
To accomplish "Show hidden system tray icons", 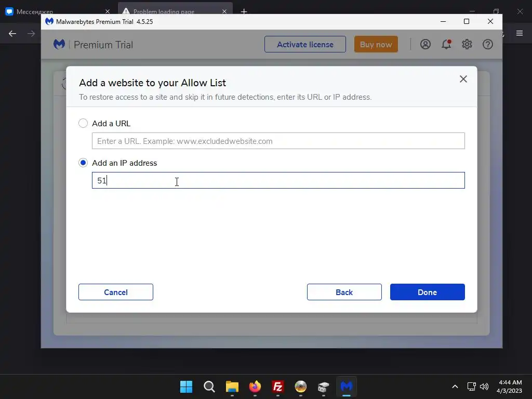I will point(455,387).
